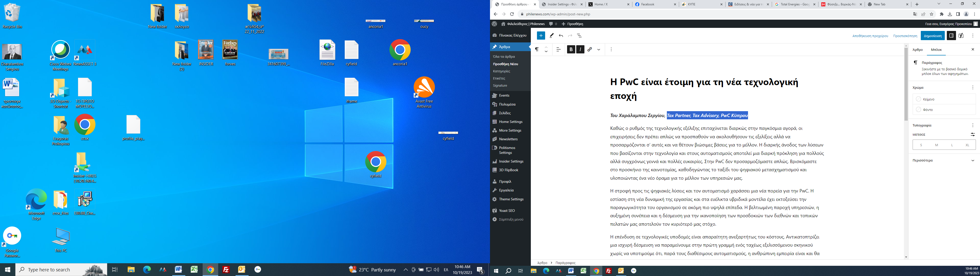Screen dimensions: 980x276
Task: Click the address bar URL field
Action: [715, 14]
